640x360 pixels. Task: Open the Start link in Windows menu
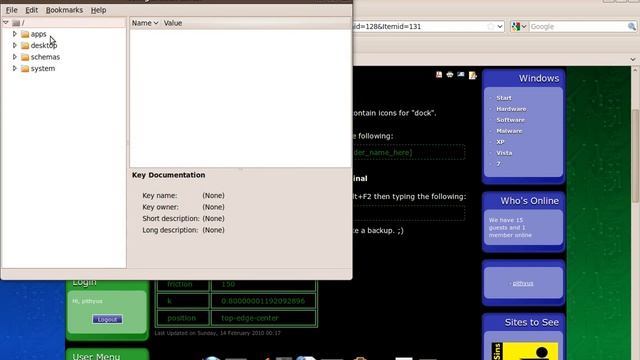coord(504,98)
